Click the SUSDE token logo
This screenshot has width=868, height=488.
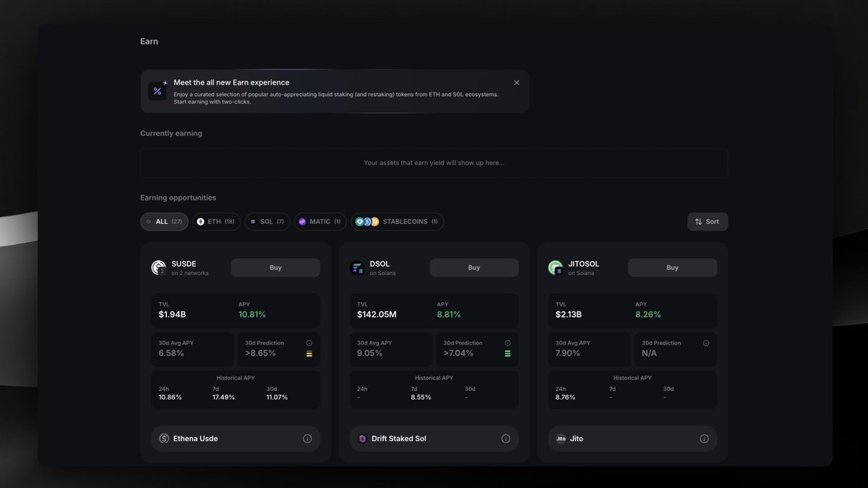pyautogui.click(x=158, y=268)
